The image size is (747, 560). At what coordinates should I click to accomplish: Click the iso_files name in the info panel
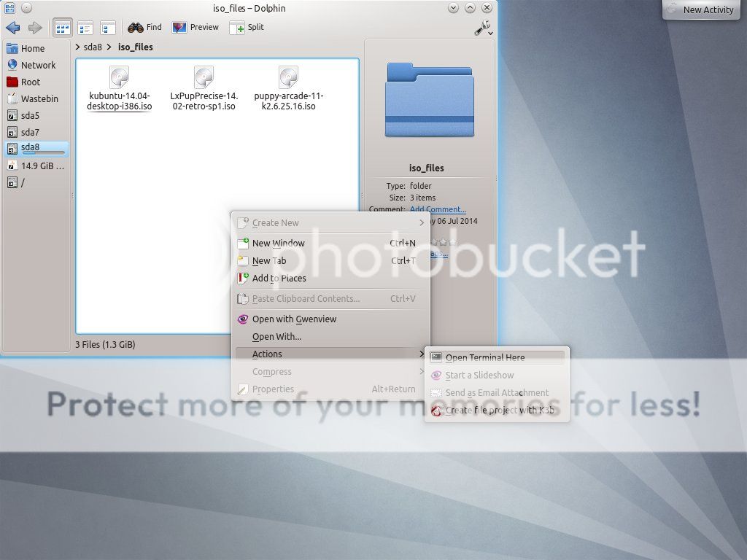click(x=426, y=168)
